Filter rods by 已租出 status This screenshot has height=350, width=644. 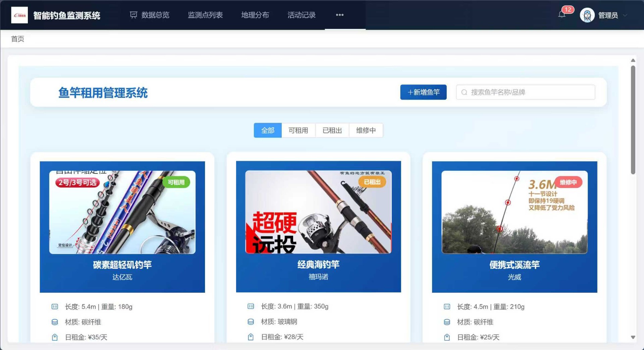(x=332, y=130)
